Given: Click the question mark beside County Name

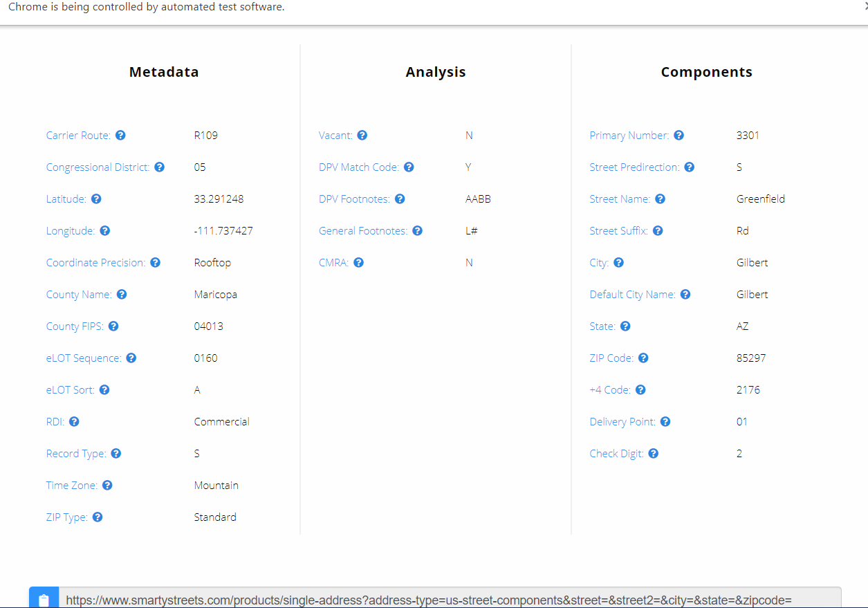Looking at the screenshot, I should (122, 295).
